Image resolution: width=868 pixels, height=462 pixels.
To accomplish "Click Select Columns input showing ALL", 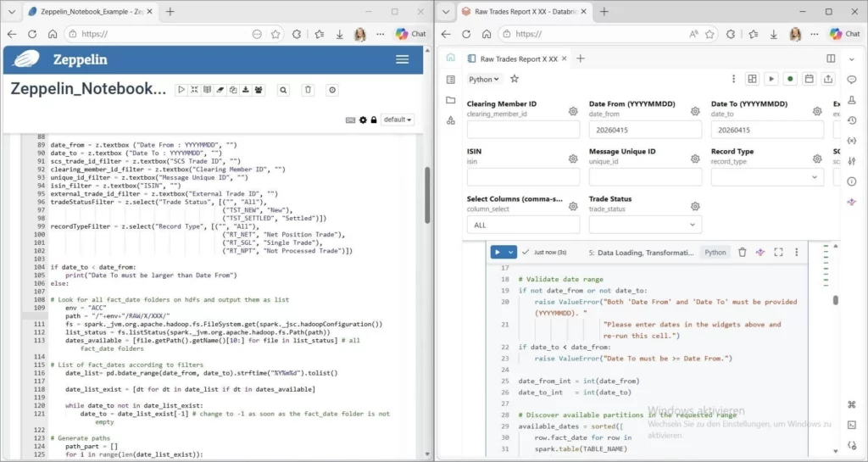I will click(523, 225).
